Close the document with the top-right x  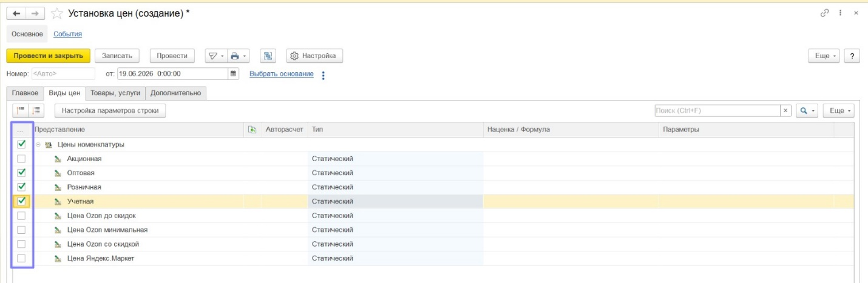point(856,13)
